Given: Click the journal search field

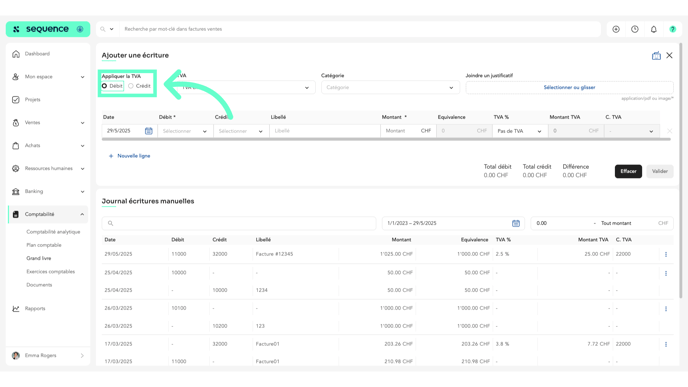Looking at the screenshot, I should pos(239,223).
